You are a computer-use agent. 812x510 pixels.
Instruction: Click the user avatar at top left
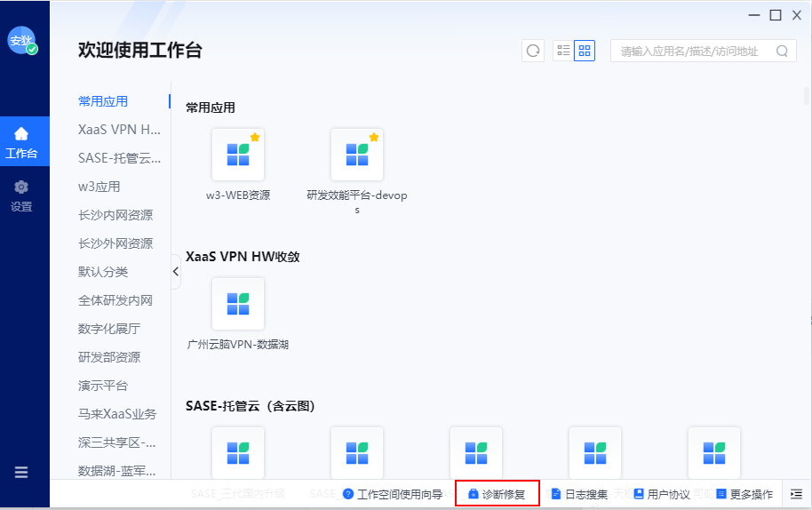click(x=21, y=40)
